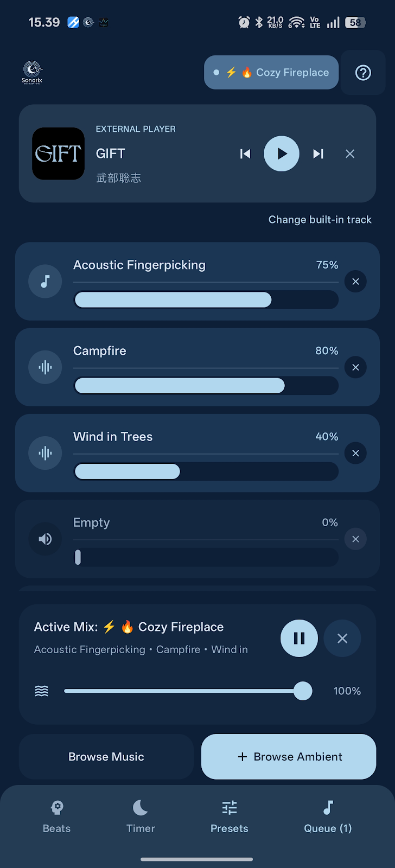Click the music note icon beside Acoustic Fingerpicking
The height and width of the screenshot is (868, 395).
click(x=45, y=282)
